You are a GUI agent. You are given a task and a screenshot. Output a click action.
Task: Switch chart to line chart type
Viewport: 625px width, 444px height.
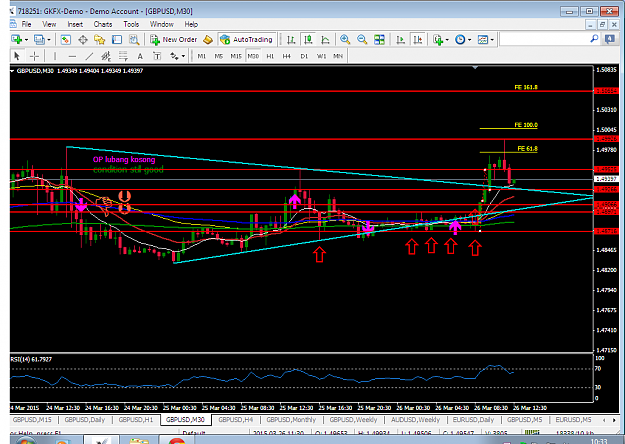point(325,39)
